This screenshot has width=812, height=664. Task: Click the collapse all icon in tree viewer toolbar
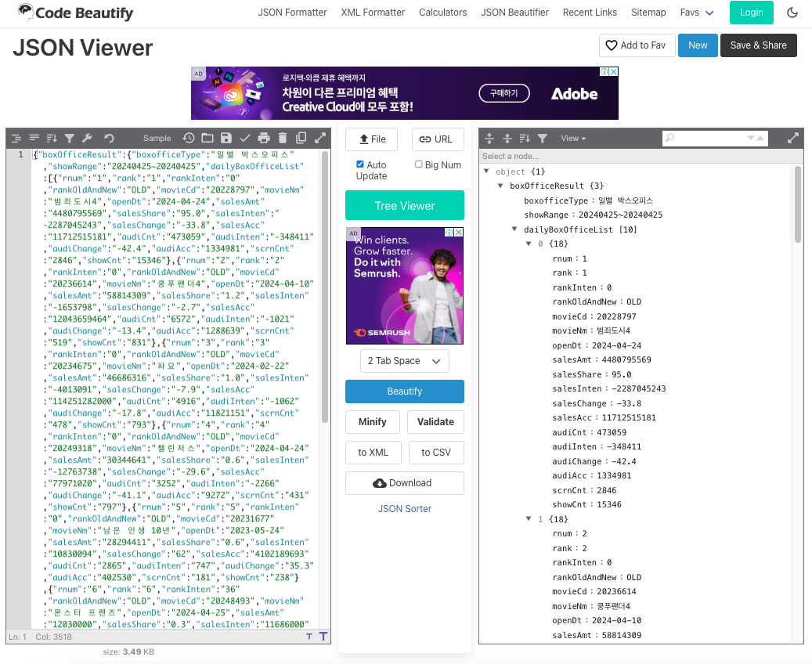(x=507, y=139)
